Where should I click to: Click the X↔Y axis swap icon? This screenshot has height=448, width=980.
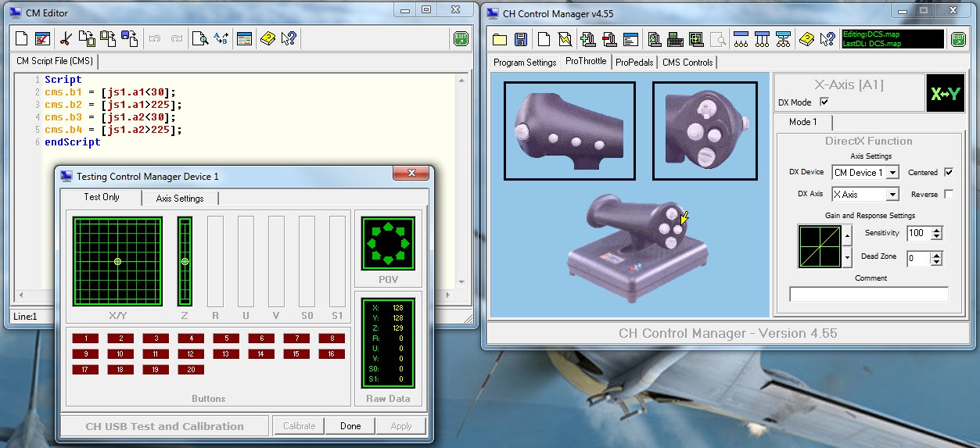pos(946,93)
